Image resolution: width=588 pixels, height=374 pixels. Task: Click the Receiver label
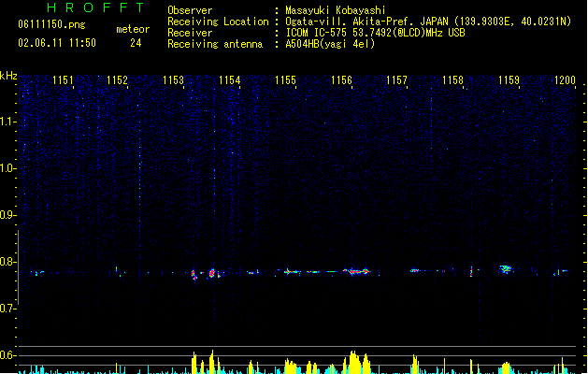pyautogui.click(x=190, y=33)
